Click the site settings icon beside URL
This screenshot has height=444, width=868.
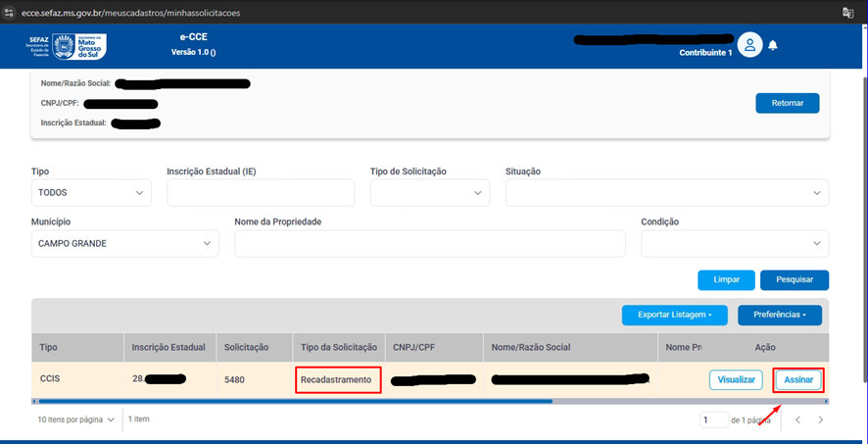9,14
